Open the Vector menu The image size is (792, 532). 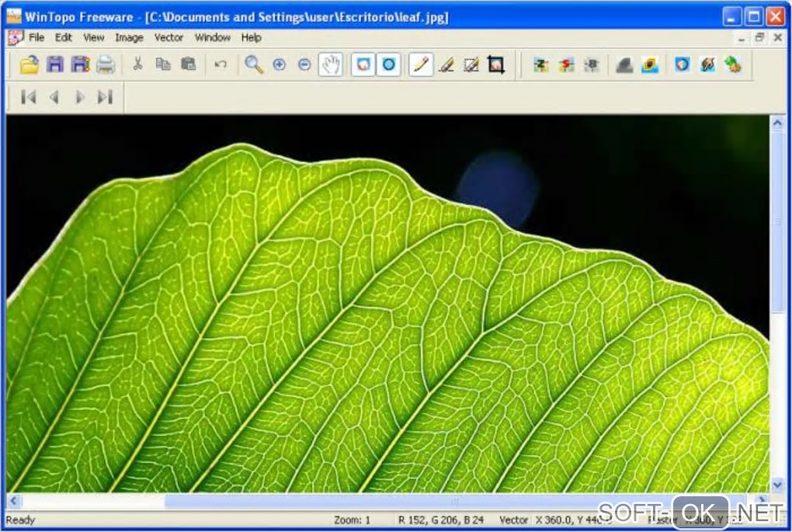(x=168, y=37)
